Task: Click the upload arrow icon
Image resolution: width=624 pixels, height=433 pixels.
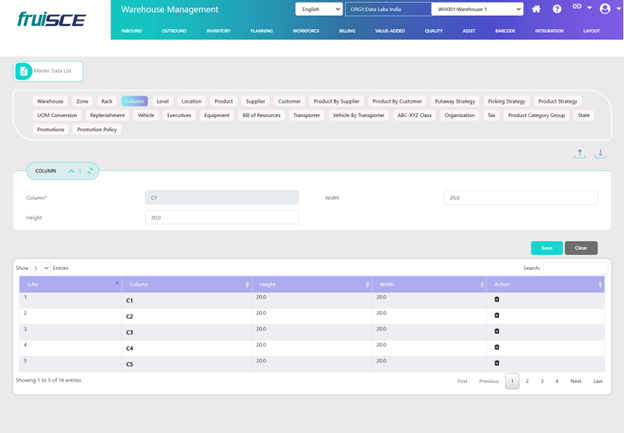Action: [x=579, y=154]
